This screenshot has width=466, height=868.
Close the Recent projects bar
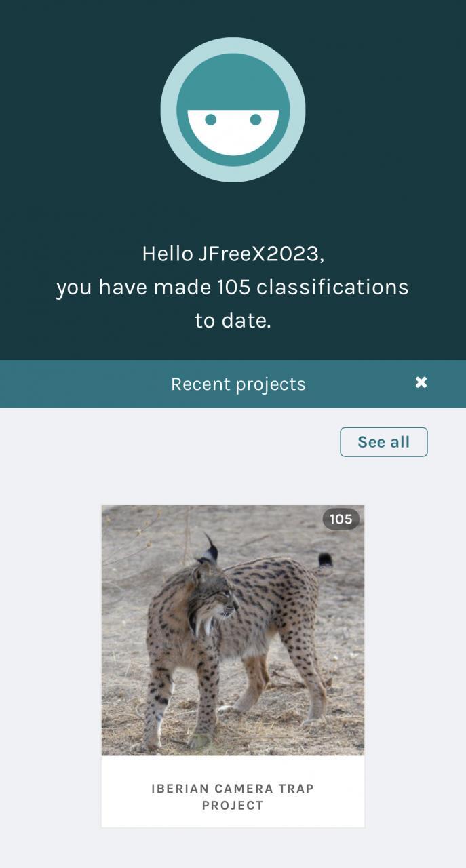(x=421, y=382)
